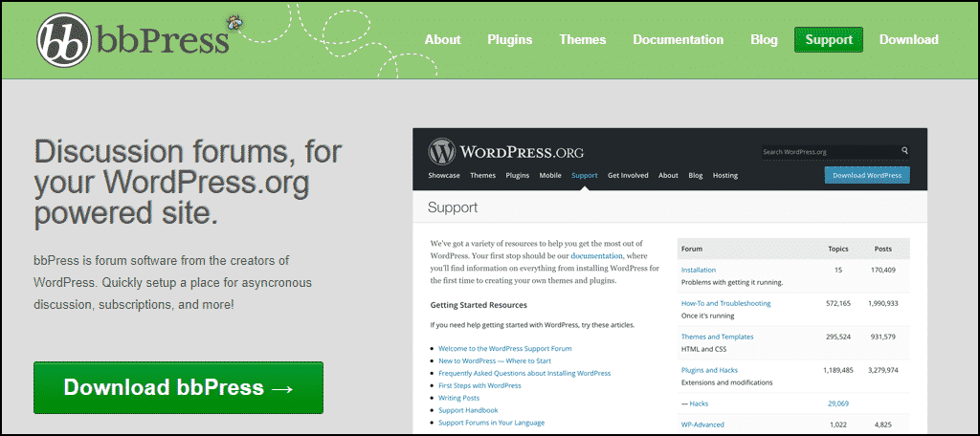
Task: Click the 29,069 topics count link
Action: 838,403
